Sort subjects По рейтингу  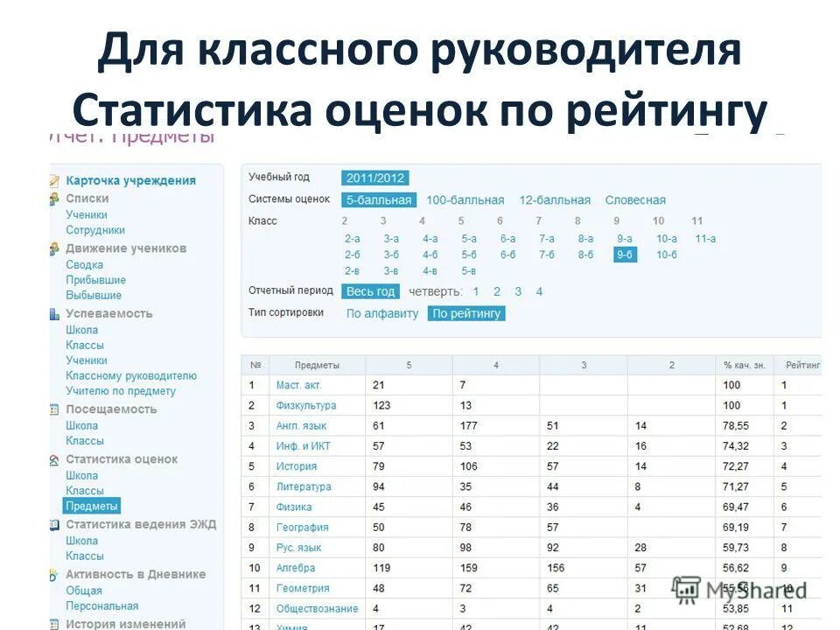coord(466,314)
